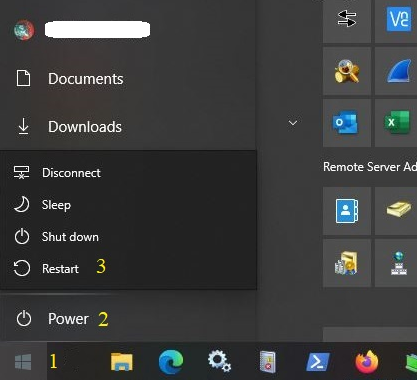
Task: Open the Outlook tile
Action: pos(347,123)
